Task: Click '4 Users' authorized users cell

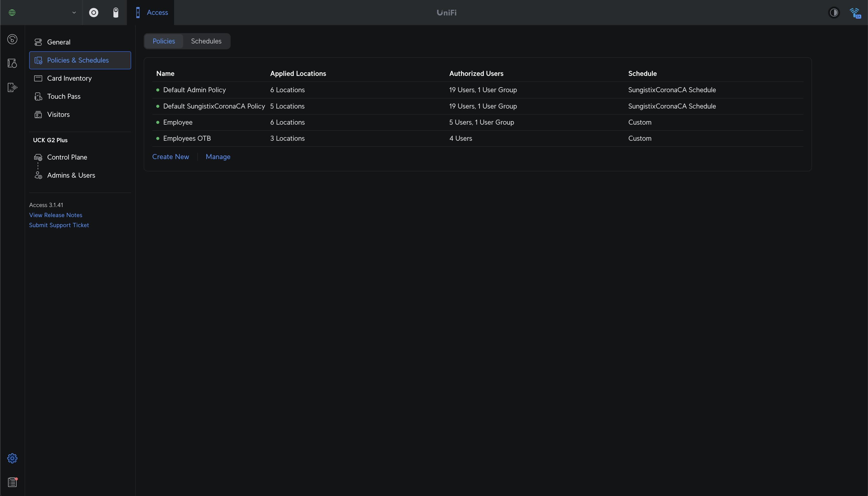Action: pyautogui.click(x=461, y=138)
